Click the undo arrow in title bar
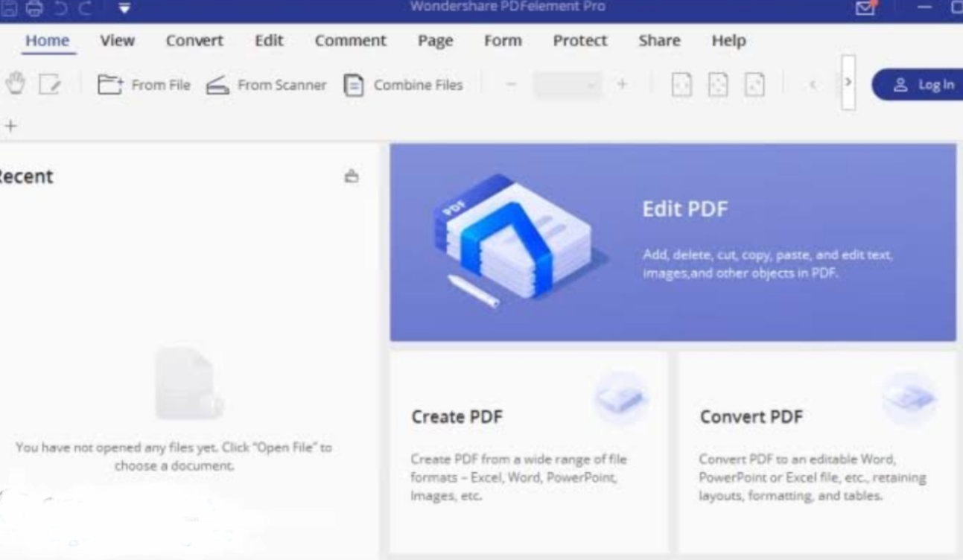The height and width of the screenshot is (560, 963). 60,8
